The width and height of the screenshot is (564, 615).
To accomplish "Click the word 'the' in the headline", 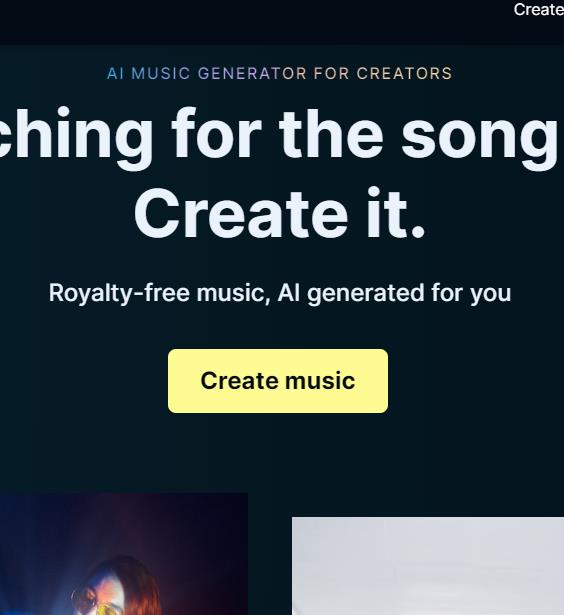I will tap(331, 133).
